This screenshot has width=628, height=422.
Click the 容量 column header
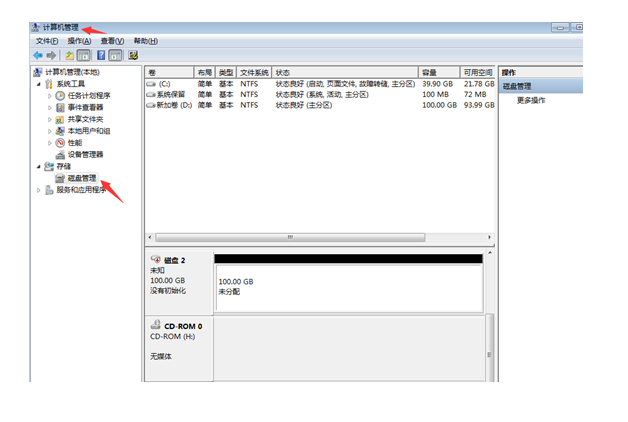point(438,73)
